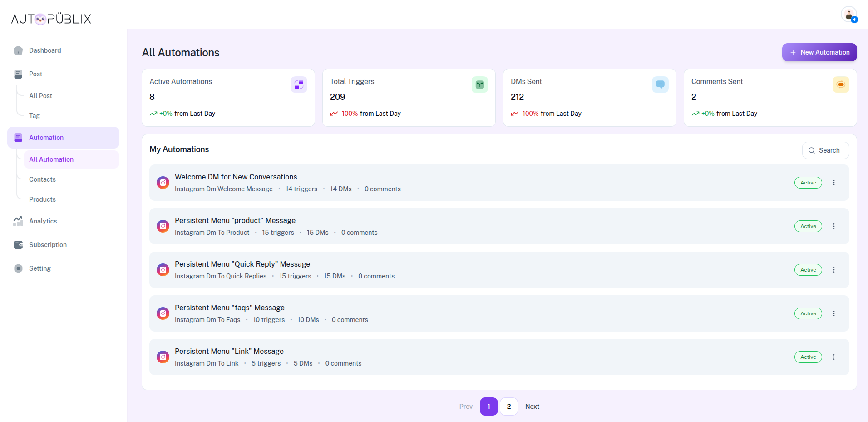
Task: Click the Setting gear icon
Action: point(18,268)
